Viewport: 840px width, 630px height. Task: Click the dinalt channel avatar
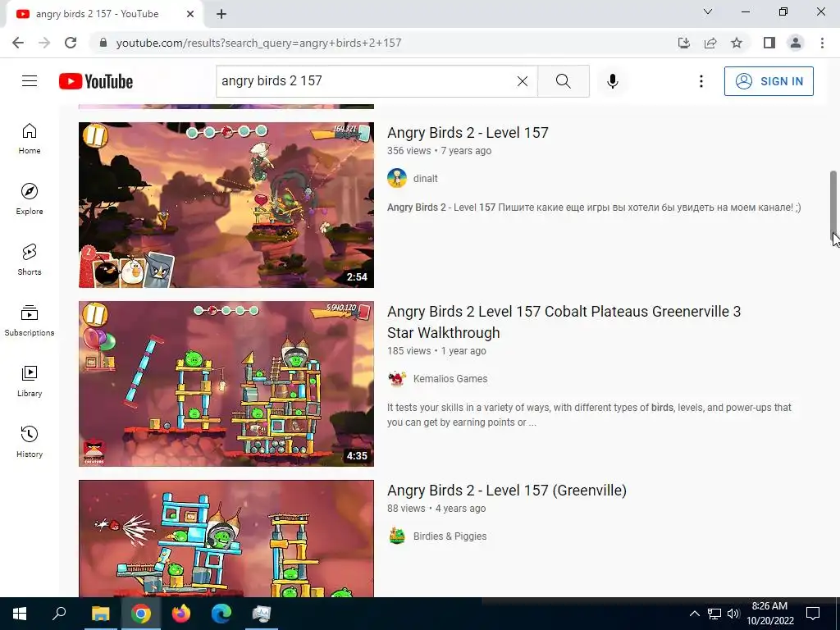397,178
